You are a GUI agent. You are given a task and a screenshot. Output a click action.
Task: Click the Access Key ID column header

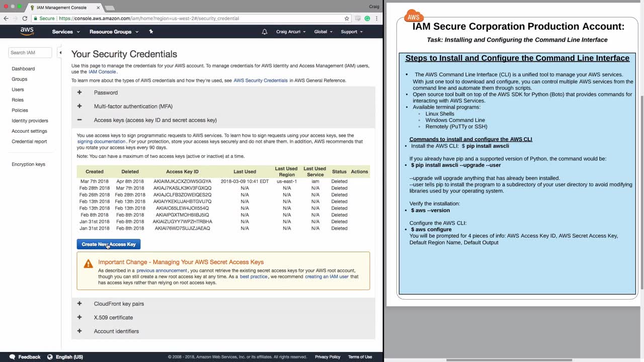pyautogui.click(x=182, y=172)
